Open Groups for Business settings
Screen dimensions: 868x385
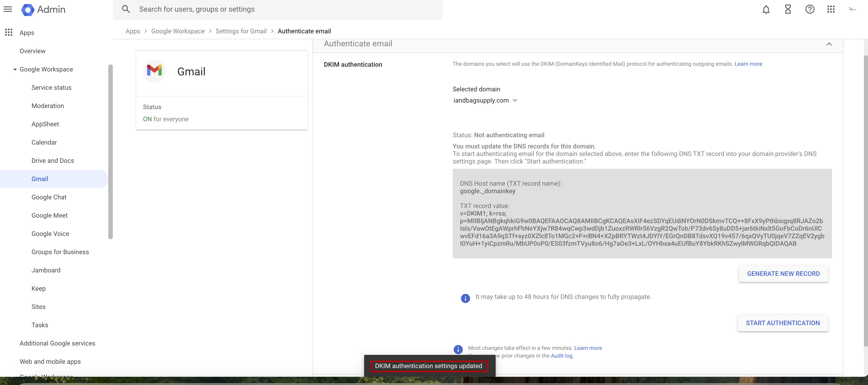[x=60, y=252]
